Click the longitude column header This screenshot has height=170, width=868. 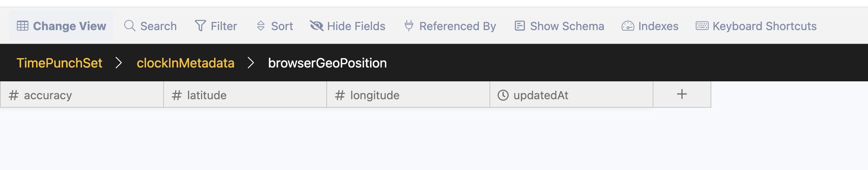tap(374, 95)
